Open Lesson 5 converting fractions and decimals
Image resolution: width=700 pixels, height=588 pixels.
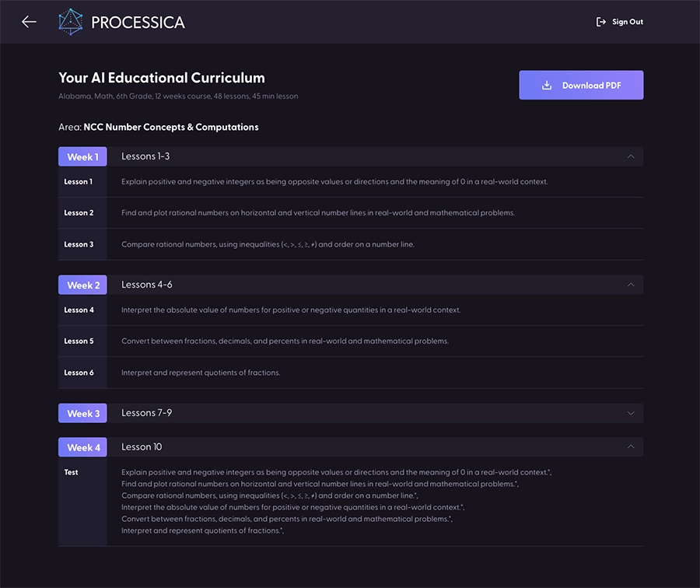285,341
